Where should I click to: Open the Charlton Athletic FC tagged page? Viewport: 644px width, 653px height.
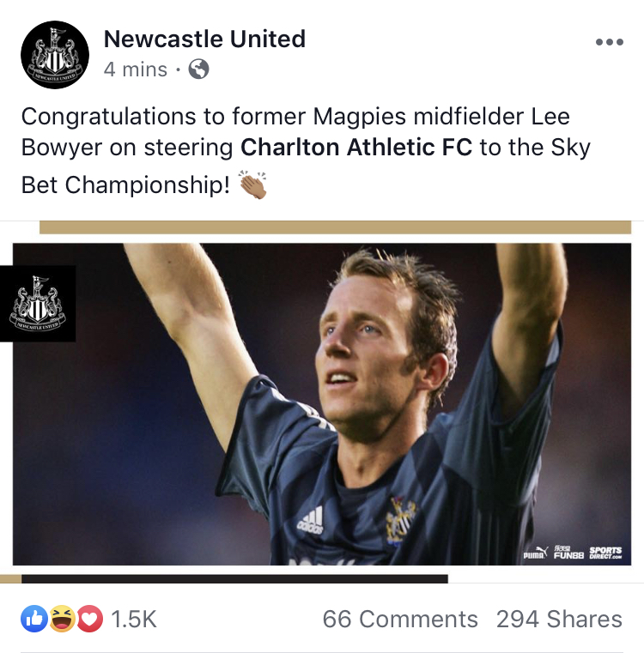click(x=356, y=147)
